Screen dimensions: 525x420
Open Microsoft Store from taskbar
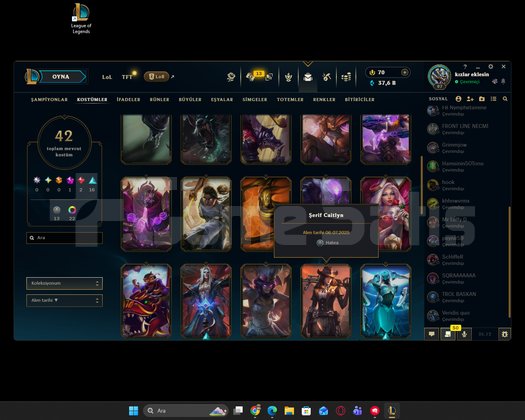click(x=306, y=411)
